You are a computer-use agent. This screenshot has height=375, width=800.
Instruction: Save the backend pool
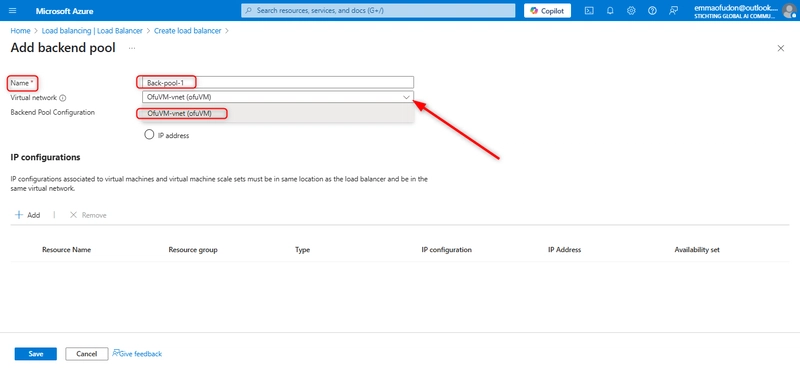coord(36,354)
